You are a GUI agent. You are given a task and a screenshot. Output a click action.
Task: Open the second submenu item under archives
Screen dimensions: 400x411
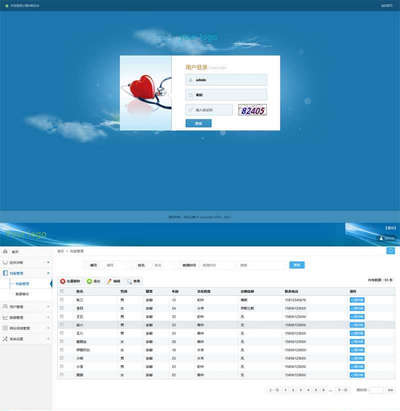tap(22, 294)
